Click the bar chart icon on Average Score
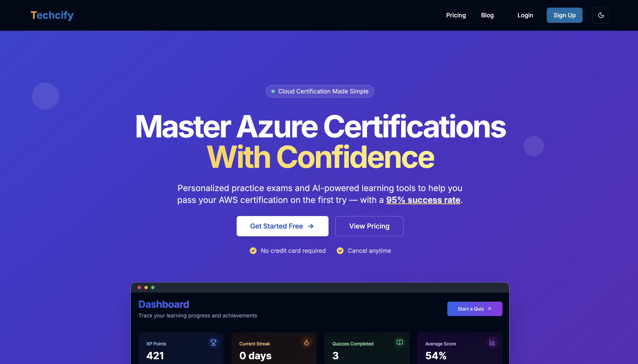Image resolution: width=638 pixels, height=364 pixels. pyautogui.click(x=492, y=342)
